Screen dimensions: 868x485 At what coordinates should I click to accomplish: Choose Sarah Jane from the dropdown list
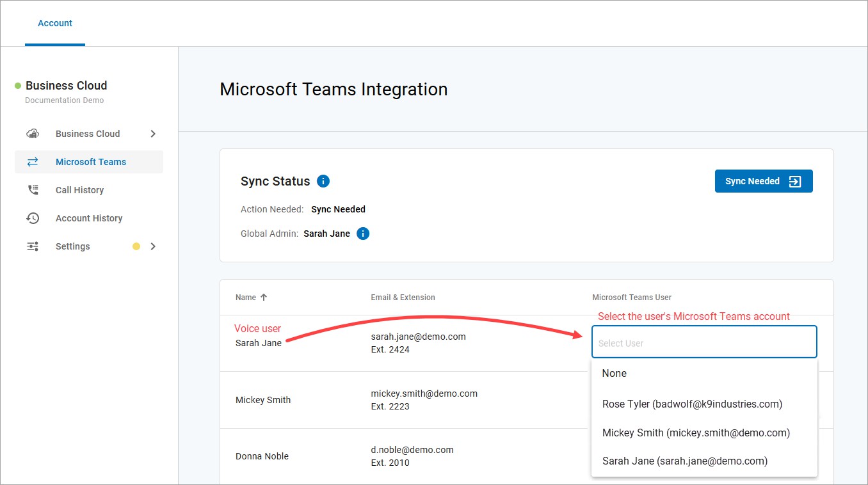[704, 461]
